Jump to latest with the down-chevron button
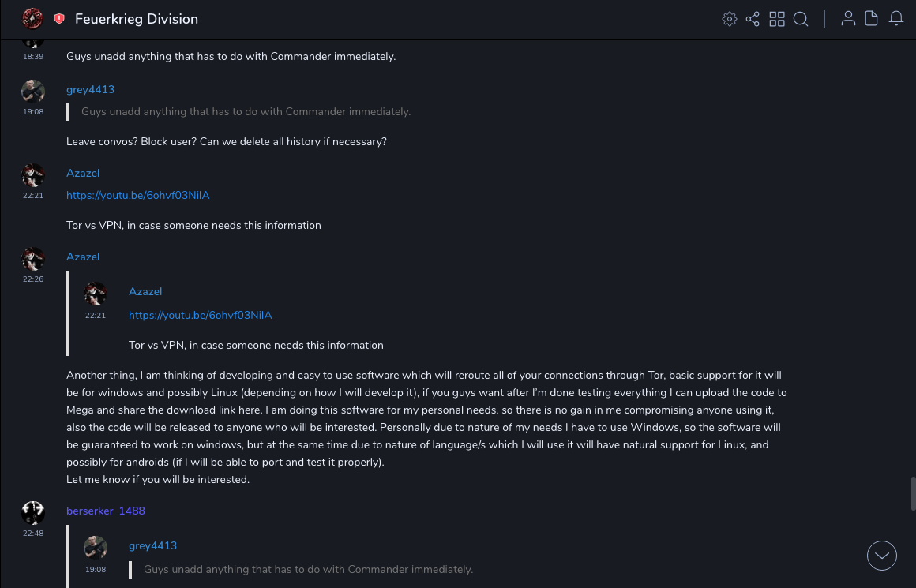916x588 pixels. pos(882,556)
